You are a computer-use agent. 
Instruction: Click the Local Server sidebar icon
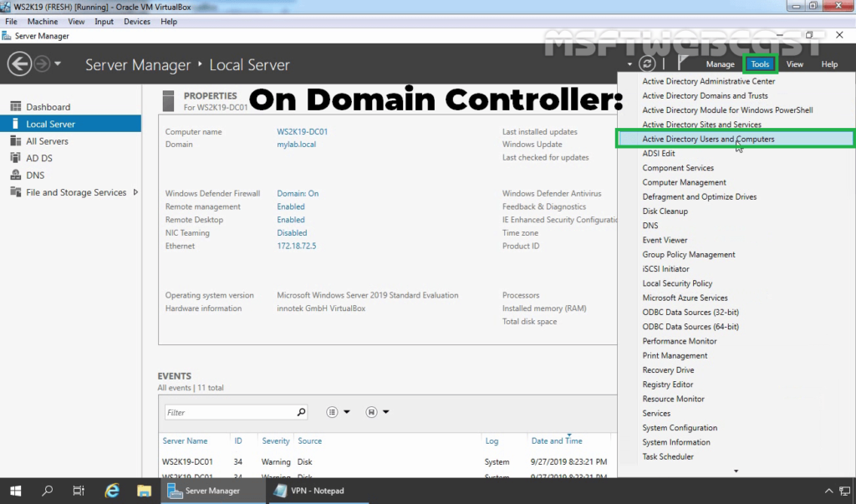pyautogui.click(x=15, y=124)
